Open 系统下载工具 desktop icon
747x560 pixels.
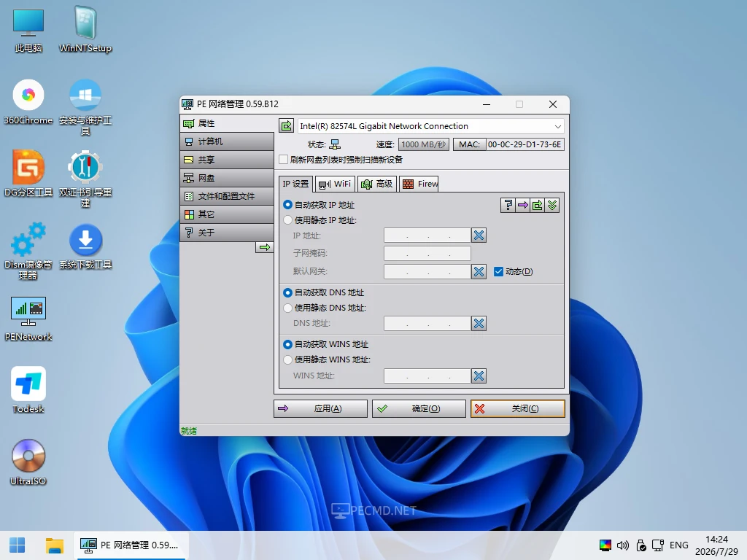pos(85,246)
